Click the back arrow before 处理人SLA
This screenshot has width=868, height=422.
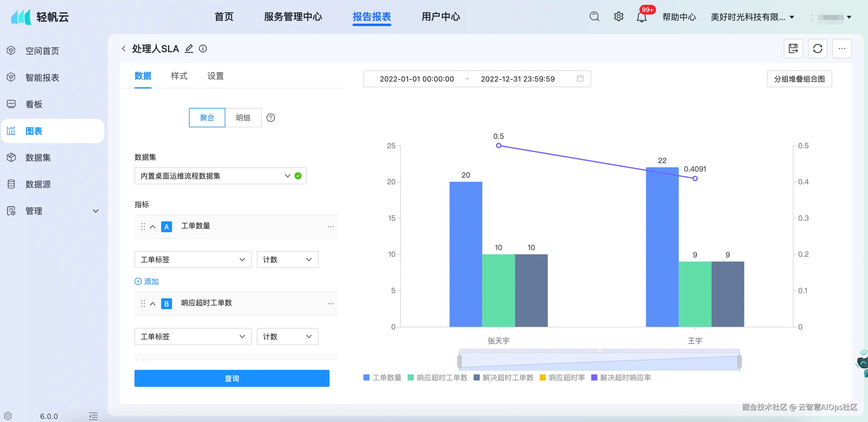[124, 49]
